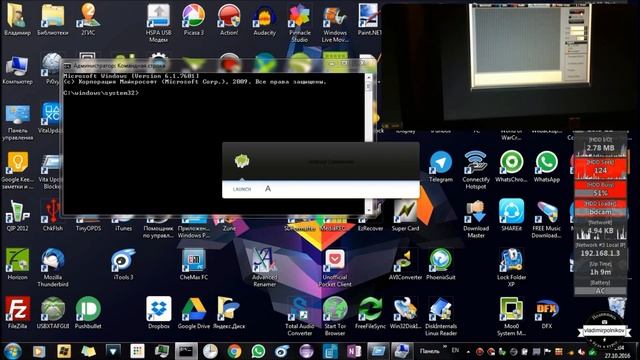
Task: Select the Компьютер desktop icon
Action: point(17,69)
